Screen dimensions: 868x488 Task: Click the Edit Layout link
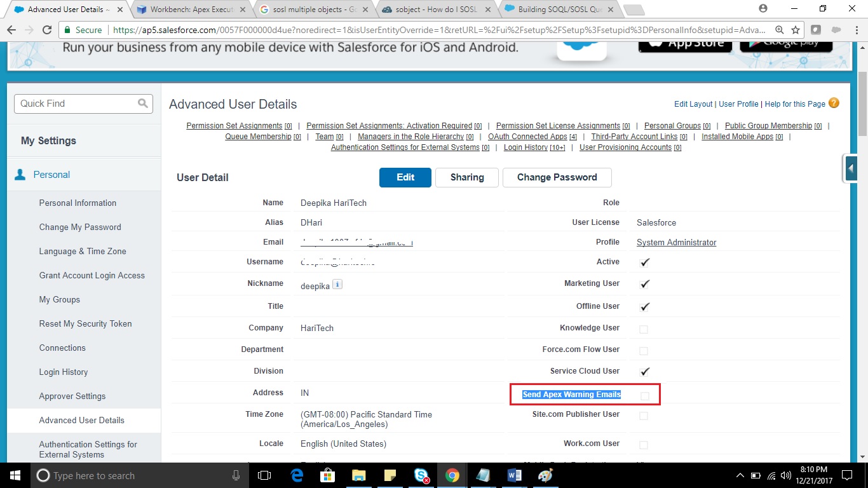tap(693, 104)
